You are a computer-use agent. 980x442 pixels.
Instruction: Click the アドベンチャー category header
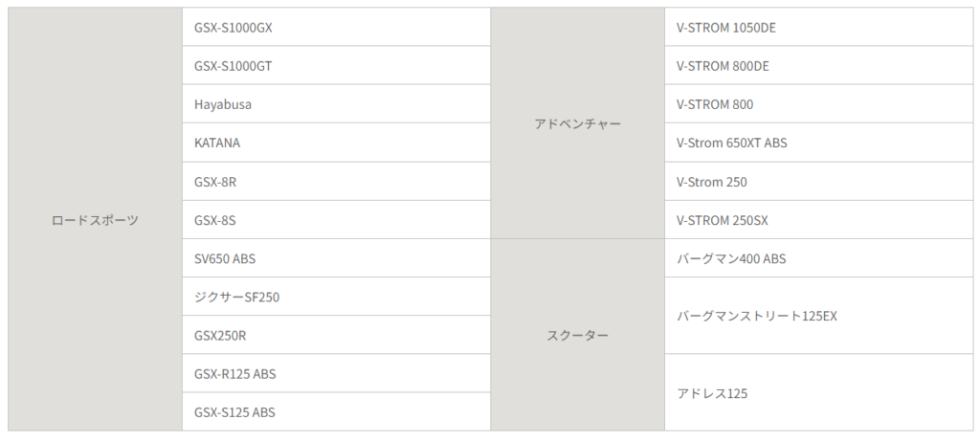577,123
